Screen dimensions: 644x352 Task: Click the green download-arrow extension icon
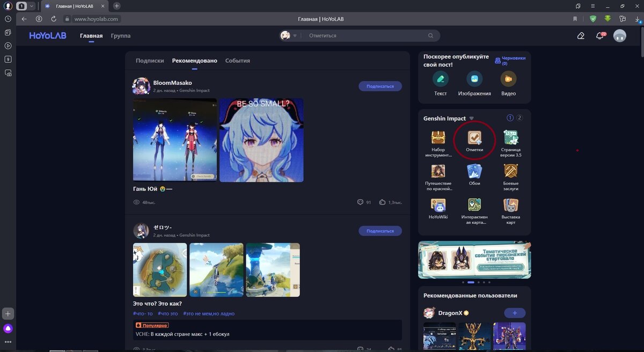point(608,19)
